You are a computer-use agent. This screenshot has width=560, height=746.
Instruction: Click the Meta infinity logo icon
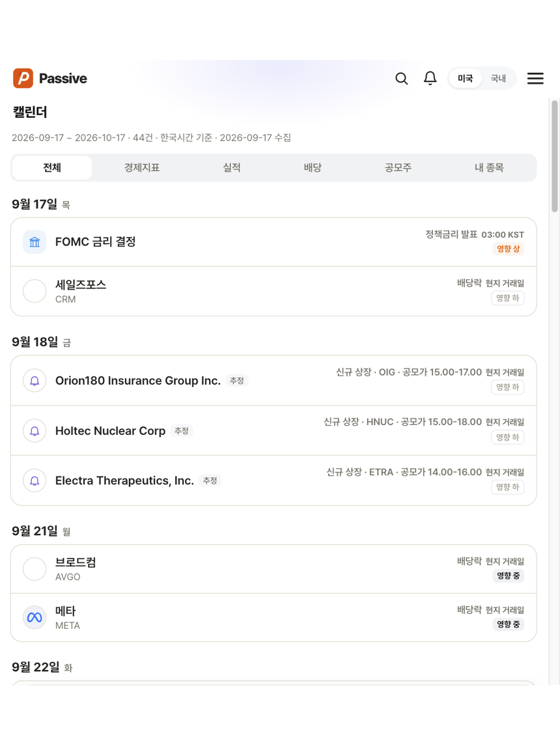tap(35, 618)
